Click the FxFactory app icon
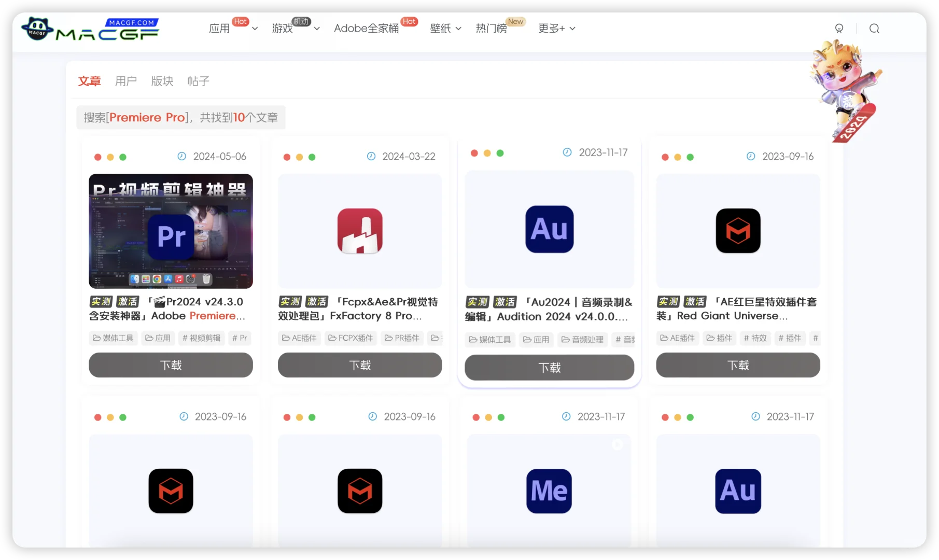 tap(359, 231)
